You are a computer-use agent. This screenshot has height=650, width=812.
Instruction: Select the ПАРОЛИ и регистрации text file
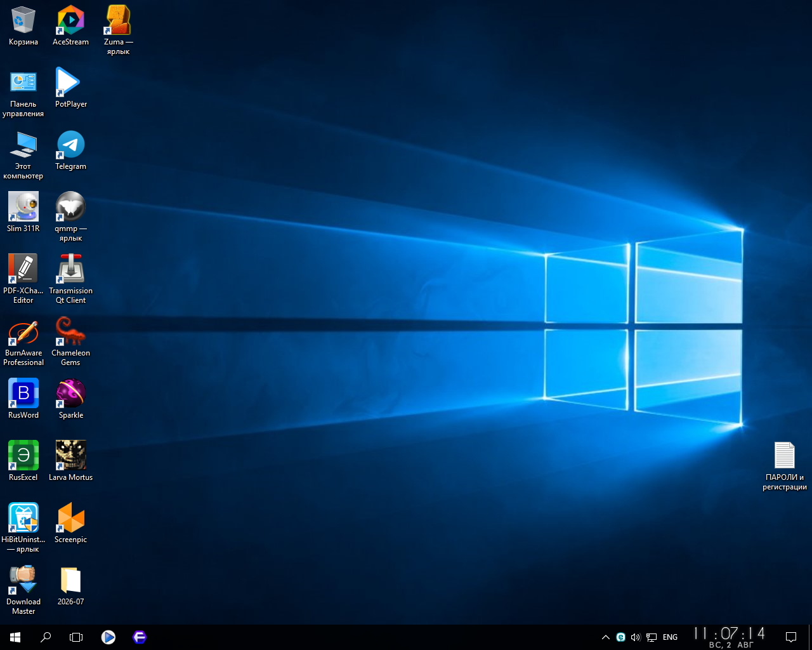click(x=785, y=467)
